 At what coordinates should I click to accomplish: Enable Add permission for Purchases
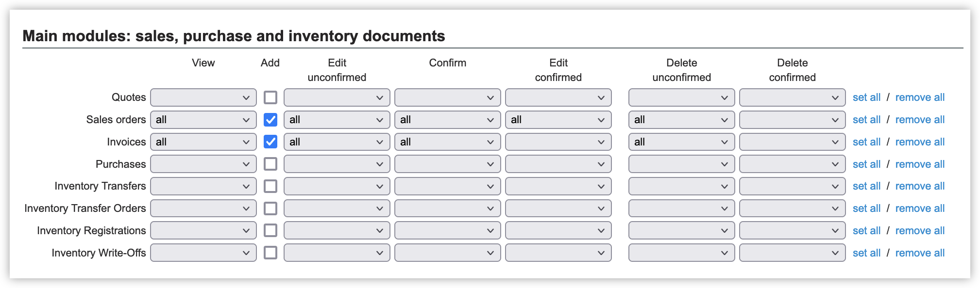coord(270,164)
